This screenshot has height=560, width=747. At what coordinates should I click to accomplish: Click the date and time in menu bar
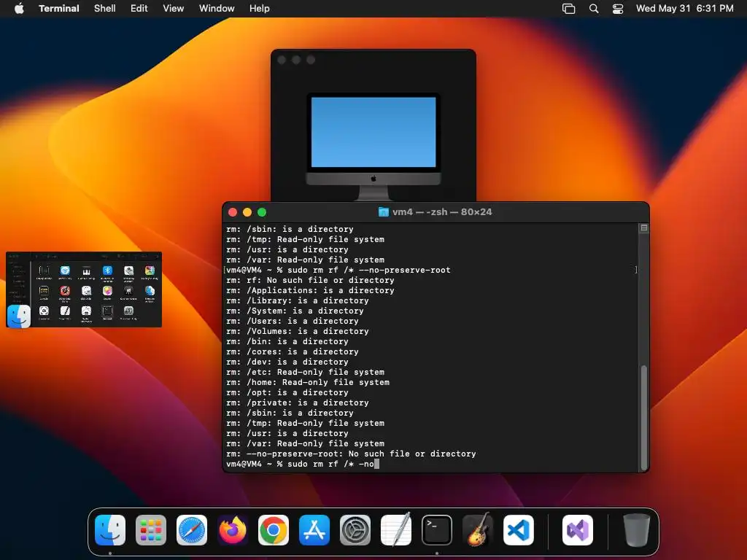pos(684,9)
